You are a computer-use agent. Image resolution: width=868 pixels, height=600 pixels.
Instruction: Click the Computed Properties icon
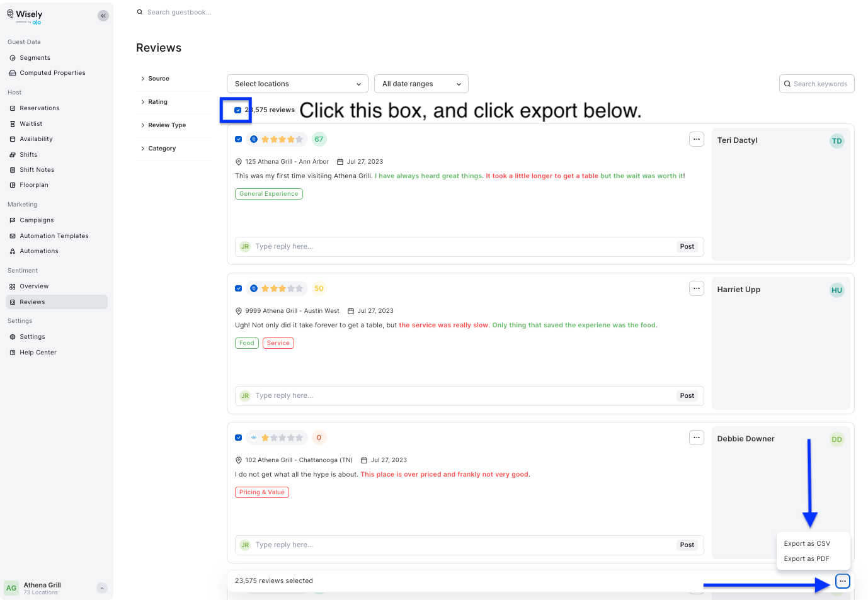13,73
